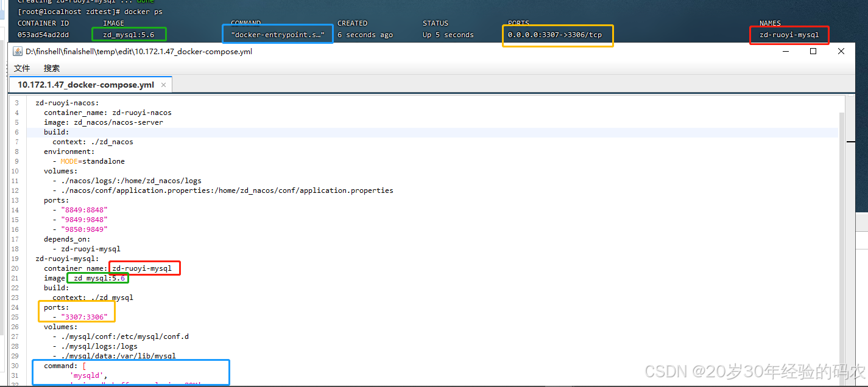Click the 'CREATED' header in terminal

point(353,23)
